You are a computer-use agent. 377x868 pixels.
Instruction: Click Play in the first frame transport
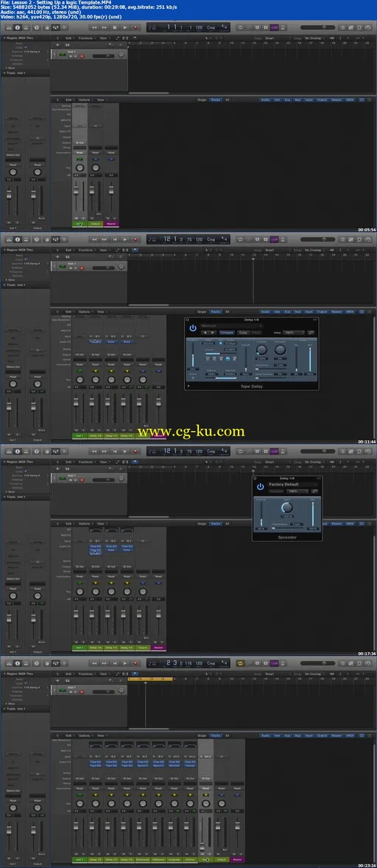(x=125, y=27)
